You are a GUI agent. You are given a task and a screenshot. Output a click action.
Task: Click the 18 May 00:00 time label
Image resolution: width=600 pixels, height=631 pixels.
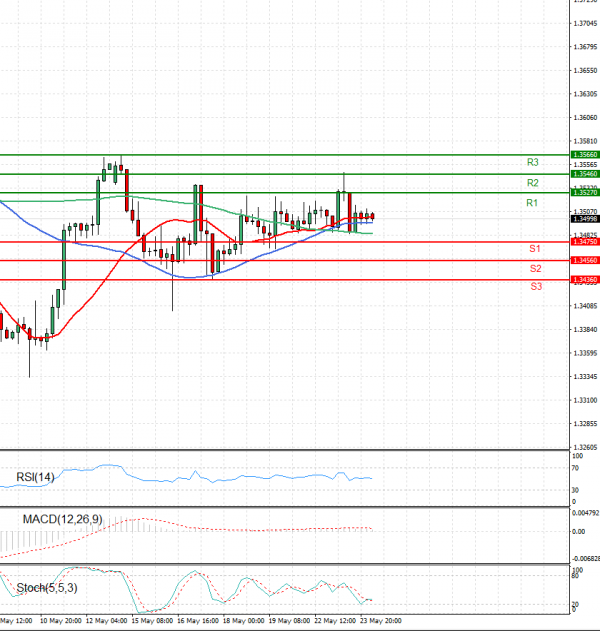[244, 621]
